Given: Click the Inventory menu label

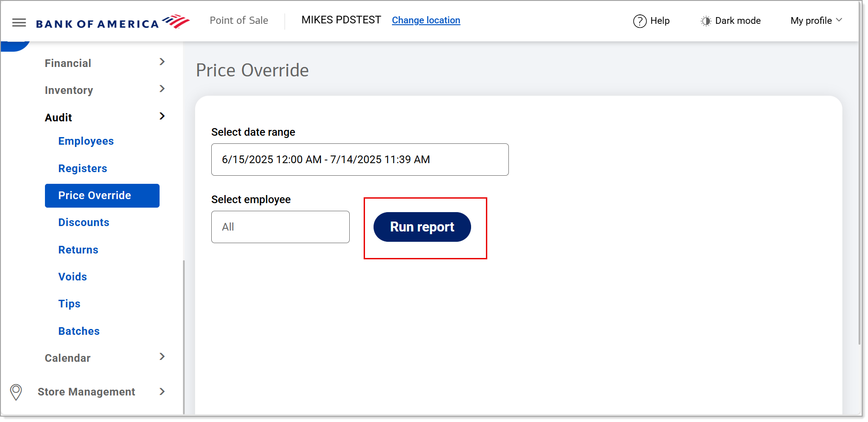Looking at the screenshot, I should [69, 90].
